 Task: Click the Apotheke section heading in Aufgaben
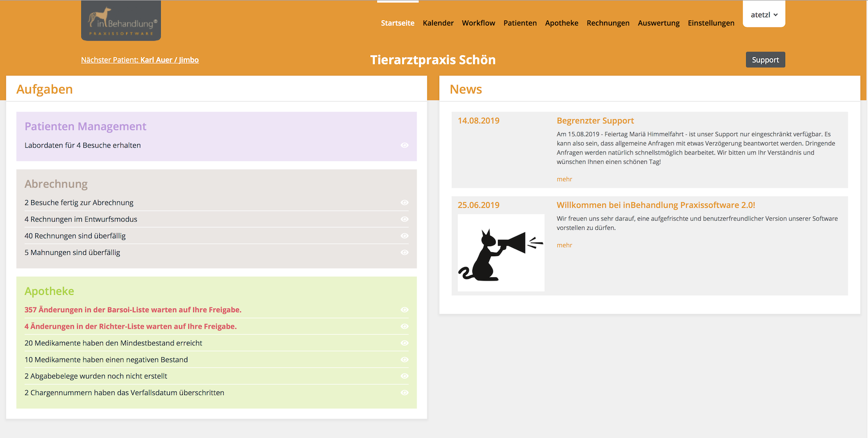pos(49,291)
